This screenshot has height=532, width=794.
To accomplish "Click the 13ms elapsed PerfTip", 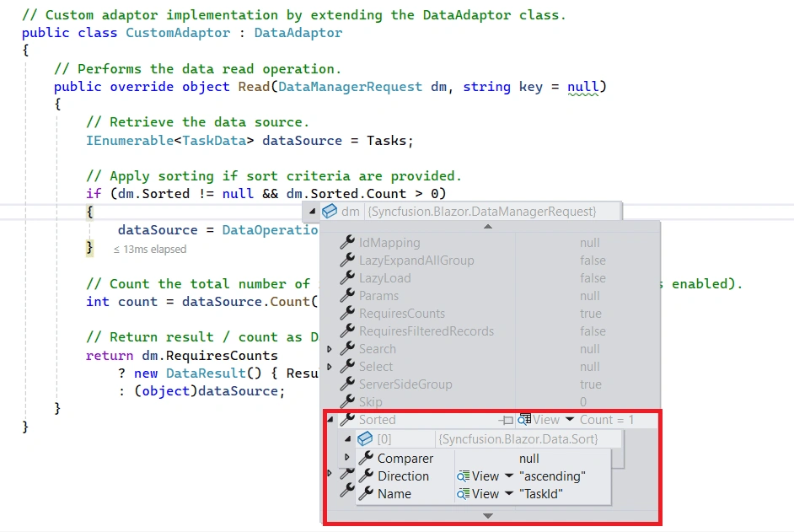I will pyautogui.click(x=150, y=250).
